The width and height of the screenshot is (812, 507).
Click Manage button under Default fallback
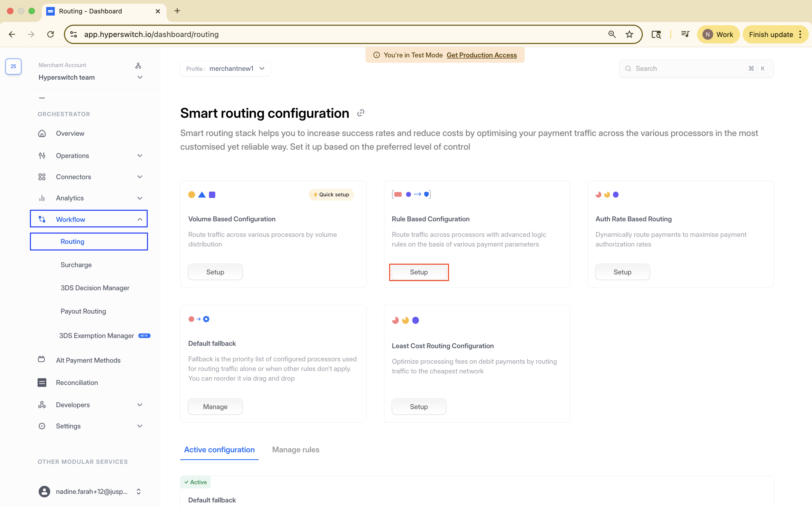215,406
